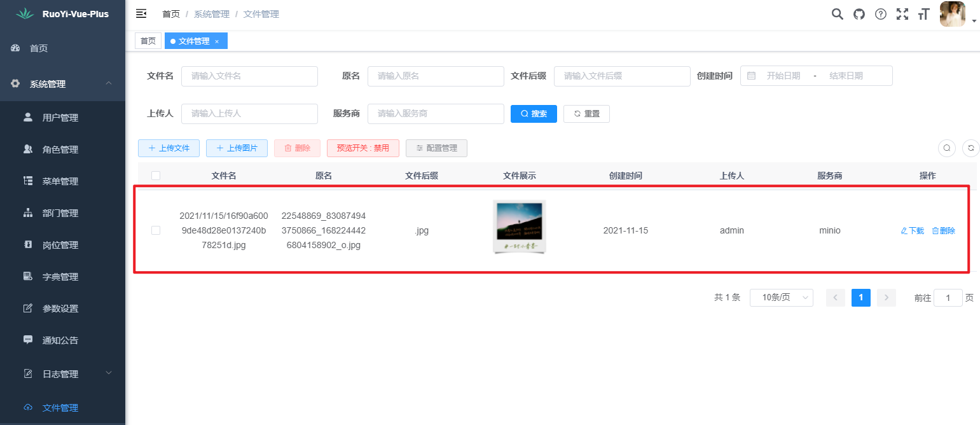Collapse the 系统管理 menu chevron
980x425 pixels.
108,83
